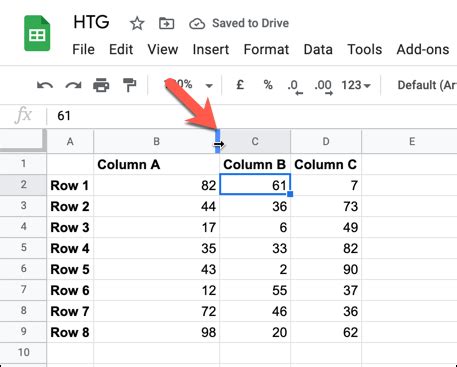Select the cell with value 49
The image size is (457, 367).
click(326, 227)
